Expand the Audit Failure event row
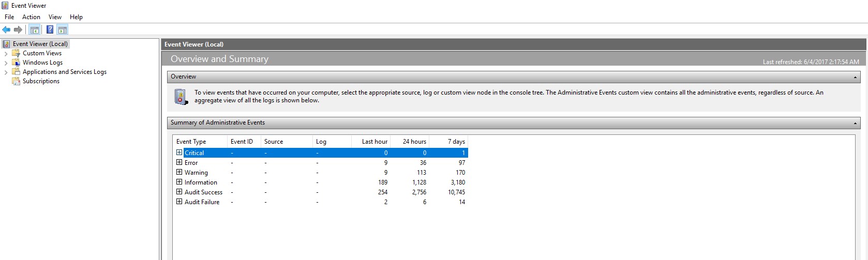Viewport: 868px width, 260px height. pos(179,202)
